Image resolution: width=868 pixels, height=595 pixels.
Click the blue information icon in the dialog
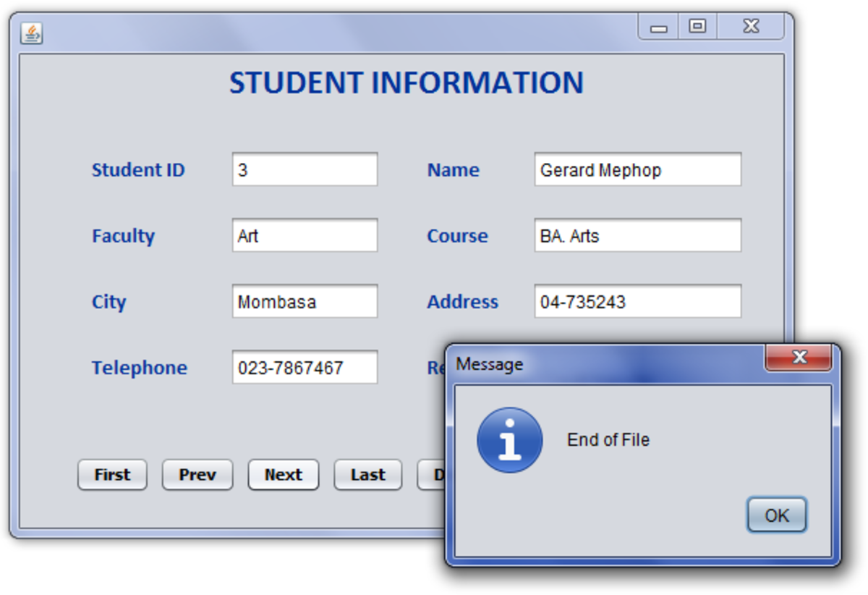coord(509,440)
